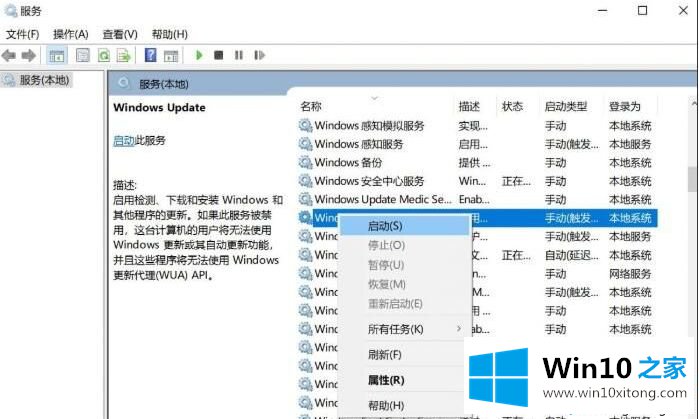The image size is (699, 419).
Task: Click gear icon of Windows 感知服务
Action: (x=305, y=144)
